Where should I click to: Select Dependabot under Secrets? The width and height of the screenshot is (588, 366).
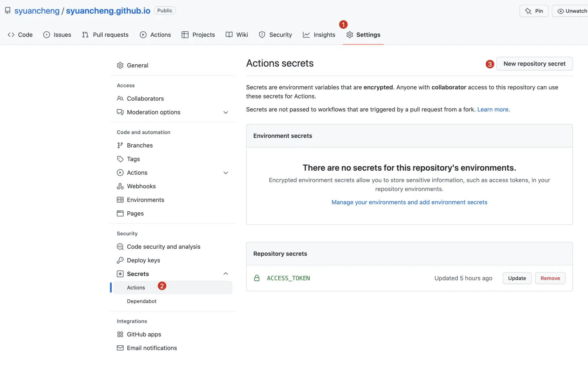click(142, 301)
